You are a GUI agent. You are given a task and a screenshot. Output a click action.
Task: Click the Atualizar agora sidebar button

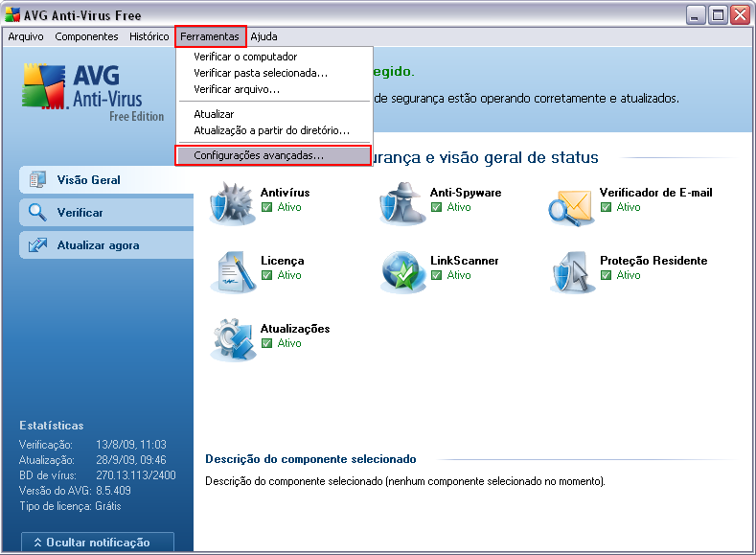tap(106, 245)
